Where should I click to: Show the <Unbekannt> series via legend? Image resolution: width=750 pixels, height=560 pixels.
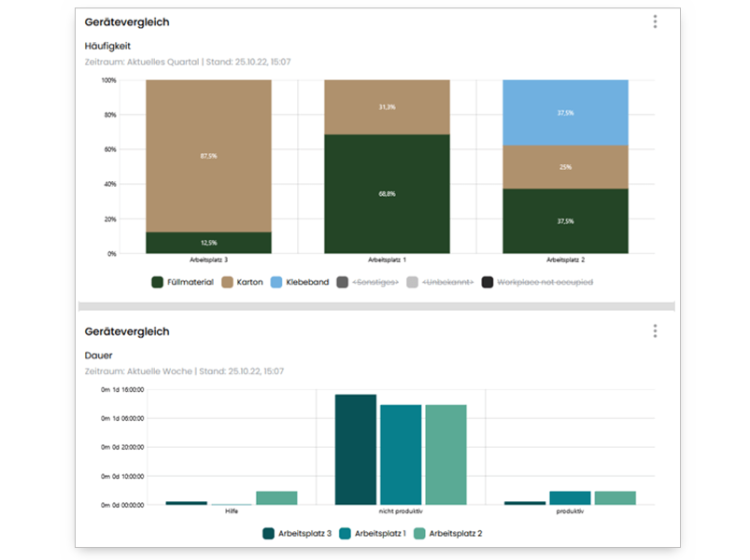pyautogui.click(x=440, y=281)
